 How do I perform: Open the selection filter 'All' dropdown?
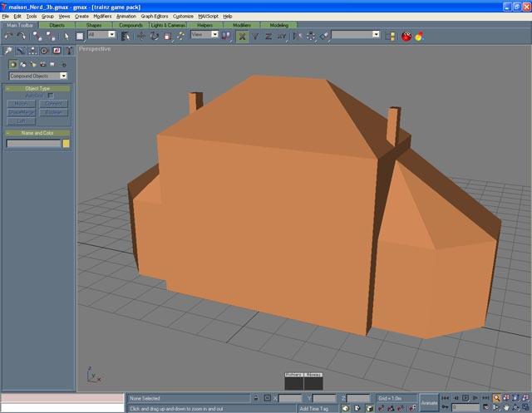(x=100, y=36)
